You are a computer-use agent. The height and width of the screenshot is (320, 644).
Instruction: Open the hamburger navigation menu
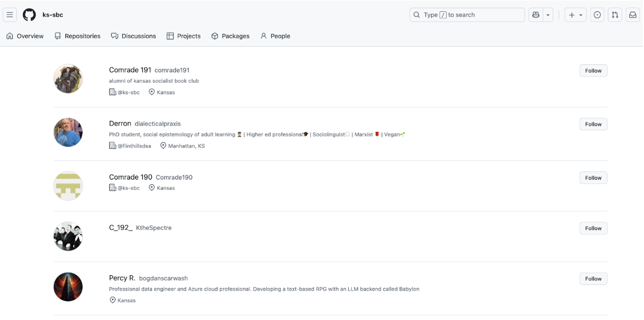pyautogui.click(x=10, y=15)
